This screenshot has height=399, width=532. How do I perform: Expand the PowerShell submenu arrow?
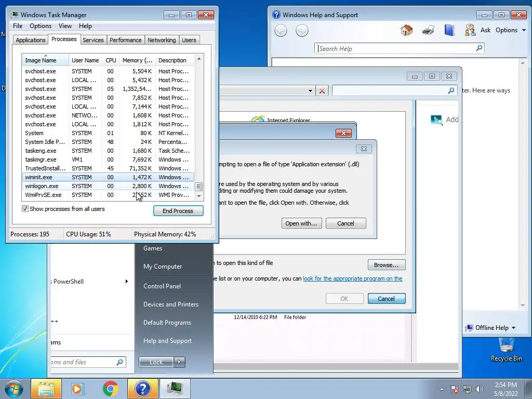[x=127, y=281]
